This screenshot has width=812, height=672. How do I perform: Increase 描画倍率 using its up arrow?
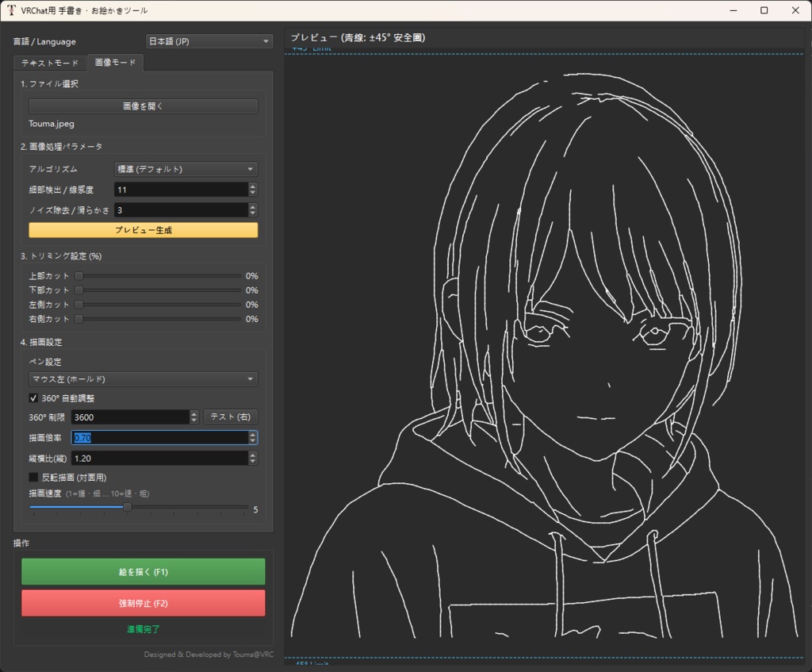coord(253,433)
